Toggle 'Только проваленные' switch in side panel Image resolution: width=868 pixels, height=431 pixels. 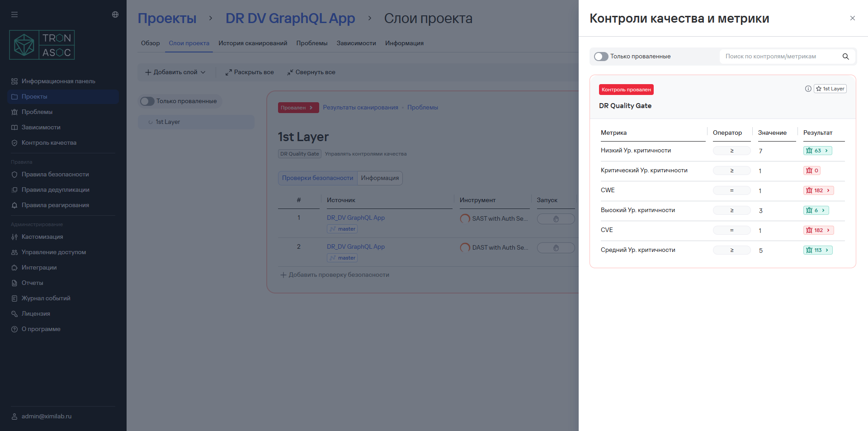click(x=601, y=57)
